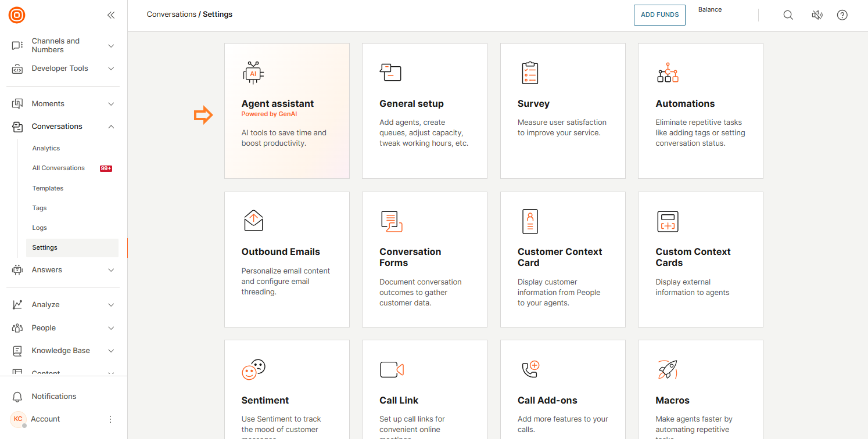Open the Agent assistant title
This screenshot has width=868, height=439.
point(278,104)
